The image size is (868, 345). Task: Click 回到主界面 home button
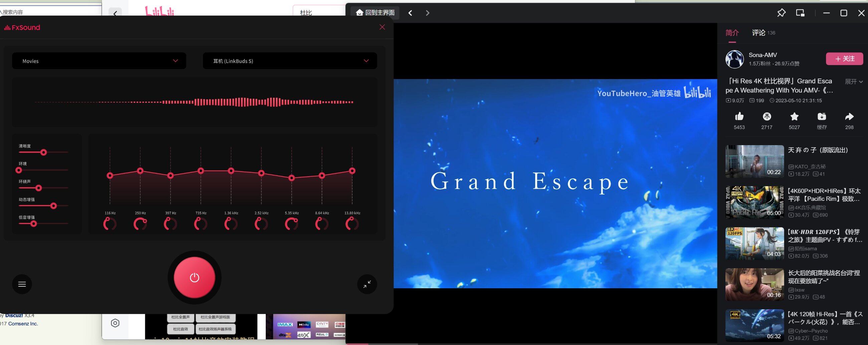click(375, 13)
